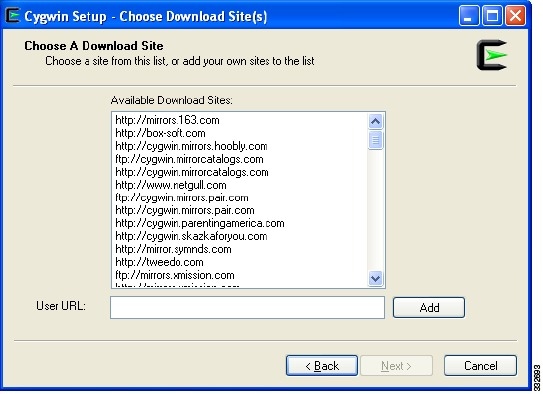Screen dimensions: 543x394
Task: Select http://cygwin.skazkaforyou.com mirror
Action: pos(191,236)
